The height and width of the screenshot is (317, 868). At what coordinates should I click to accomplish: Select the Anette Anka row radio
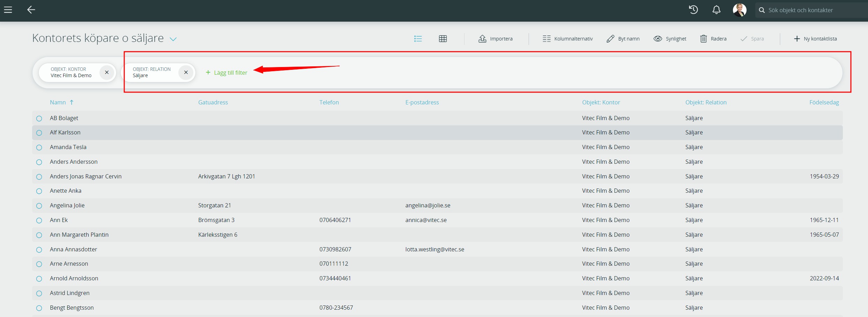tap(39, 191)
